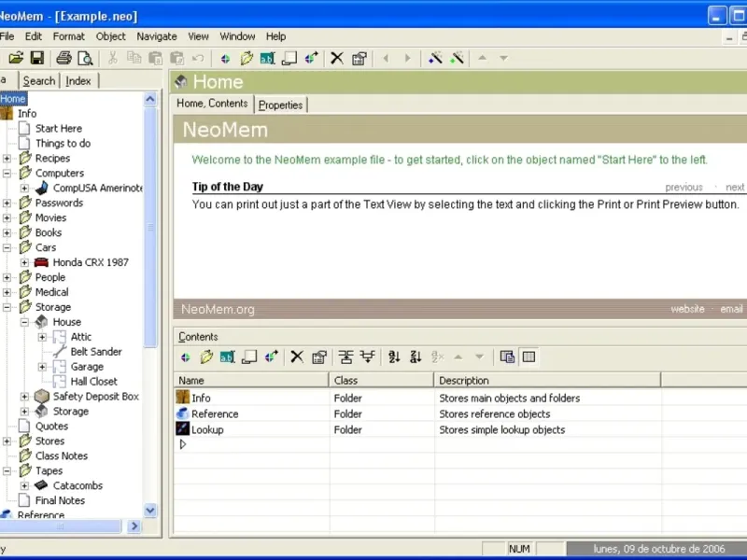The image size is (747, 560).
Task: Click the Save icon in main toolbar
Action: coord(37,58)
